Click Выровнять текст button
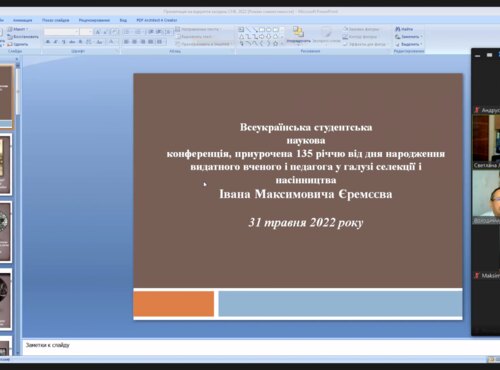500x370 pixels. click(x=195, y=37)
